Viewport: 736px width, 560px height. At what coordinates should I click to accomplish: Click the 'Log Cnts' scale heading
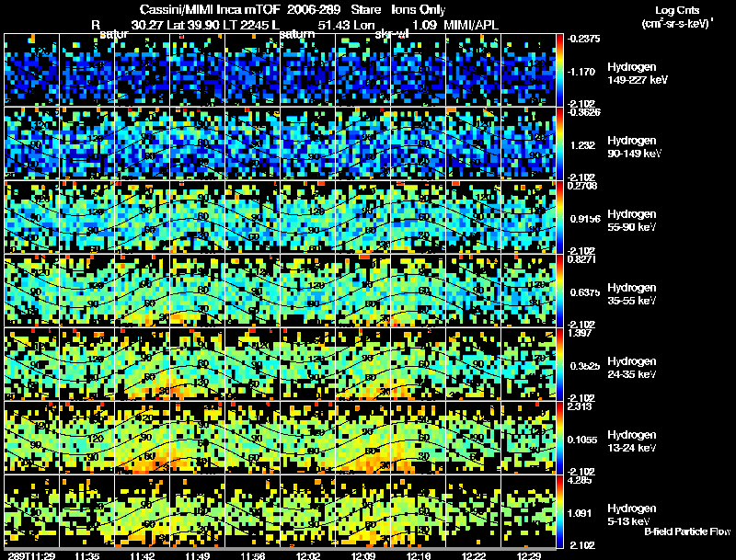(x=677, y=10)
